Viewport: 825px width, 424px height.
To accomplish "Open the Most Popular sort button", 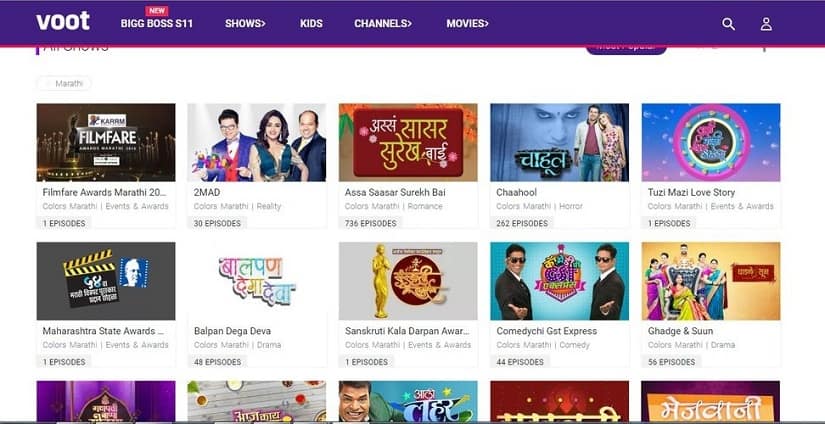I will (626, 49).
